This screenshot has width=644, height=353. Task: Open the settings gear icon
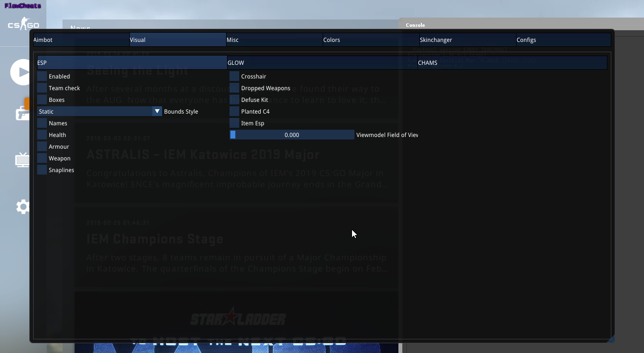[x=22, y=207]
